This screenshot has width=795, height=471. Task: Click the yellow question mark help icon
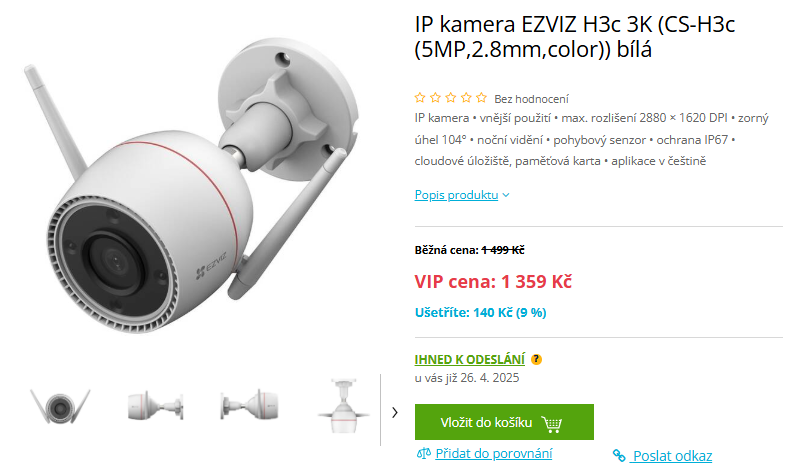536,359
